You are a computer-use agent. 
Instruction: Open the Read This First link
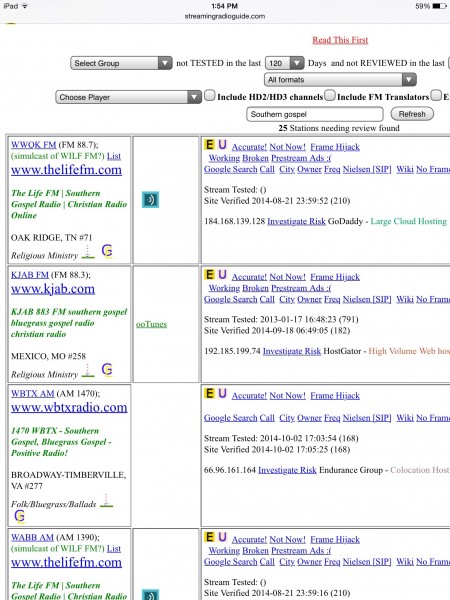coord(340,40)
